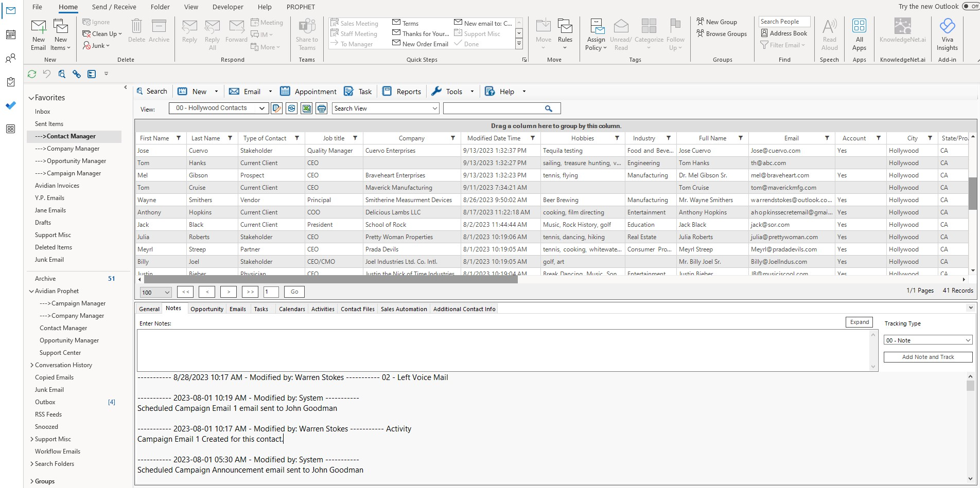Select the Tom Hanks contact row
Image resolution: width=980 pixels, height=488 pixels.
click(x=551, y=163)
